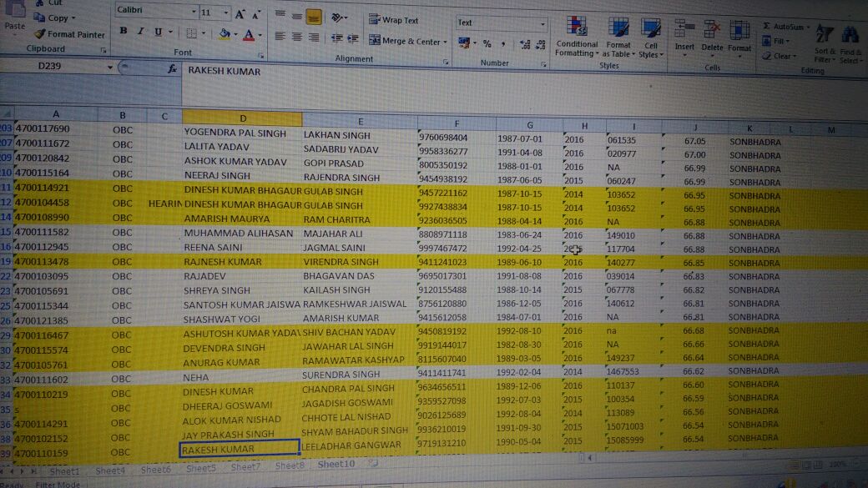Click Merge & Center
This screenshot has height=488, width=868.
[405, 40]
